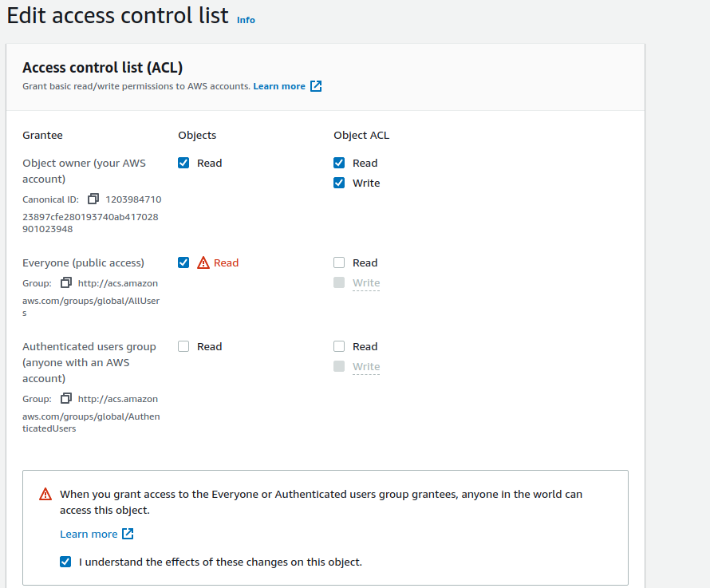Screen dimensions: 710x588
Task: Uncheck Object owner Objects Read checkbox
Action: coord(183,163)
